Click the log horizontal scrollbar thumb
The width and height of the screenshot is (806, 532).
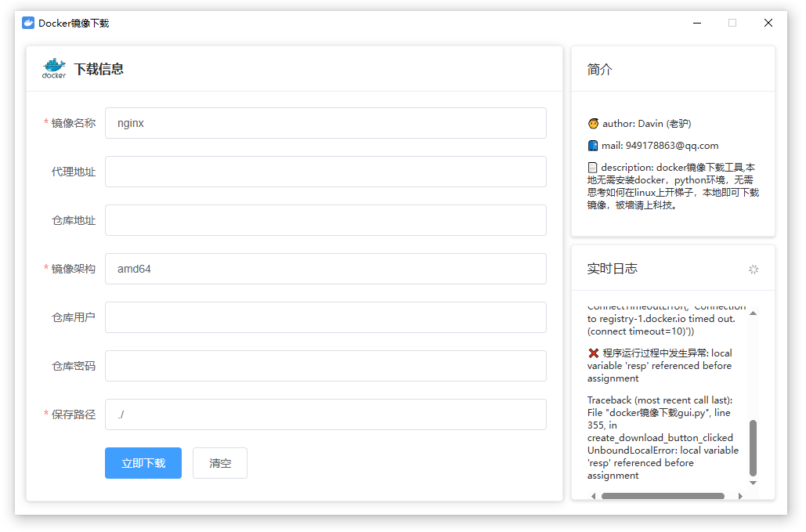pyautogui.click(x=663, y=496)
